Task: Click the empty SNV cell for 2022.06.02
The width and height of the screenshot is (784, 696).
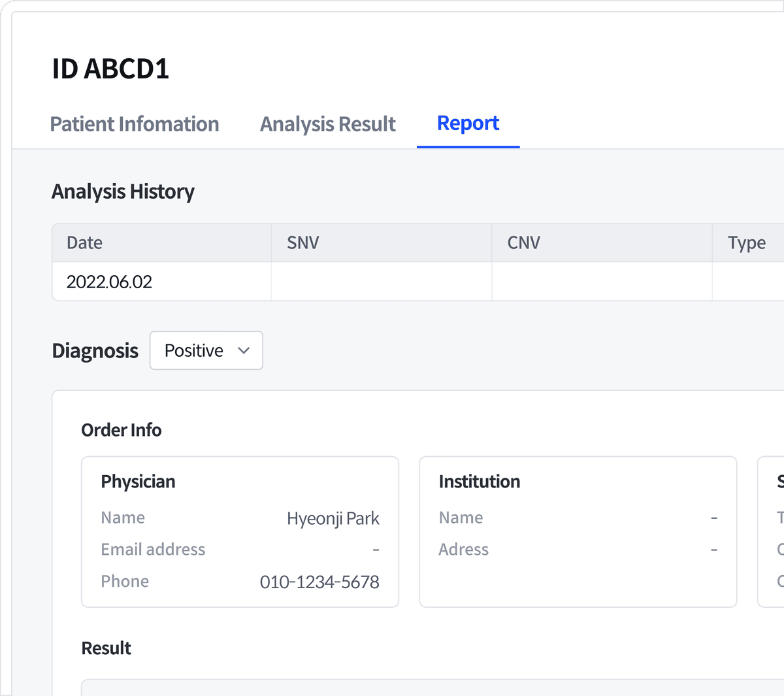Action: coord(382,282)
